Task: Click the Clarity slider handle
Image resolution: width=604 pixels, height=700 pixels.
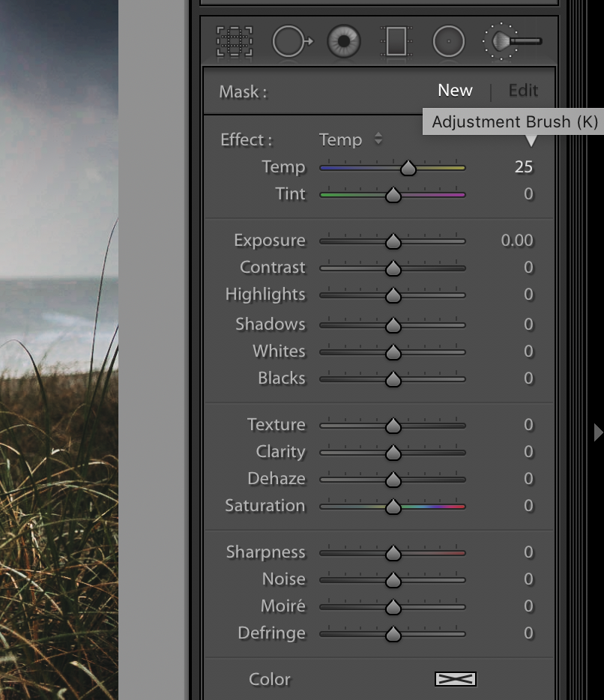Action: 393,453
